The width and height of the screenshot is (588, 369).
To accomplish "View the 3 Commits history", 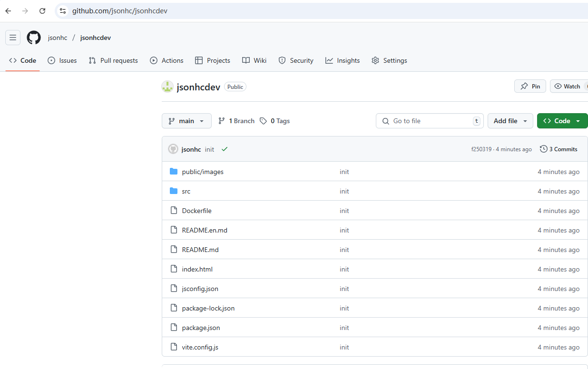I will point(559,149).
